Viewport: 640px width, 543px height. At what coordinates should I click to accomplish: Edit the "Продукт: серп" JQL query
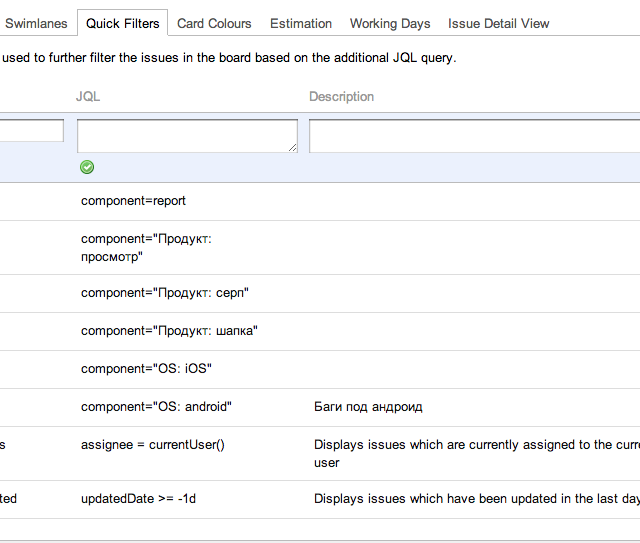[x=165, y=293]
